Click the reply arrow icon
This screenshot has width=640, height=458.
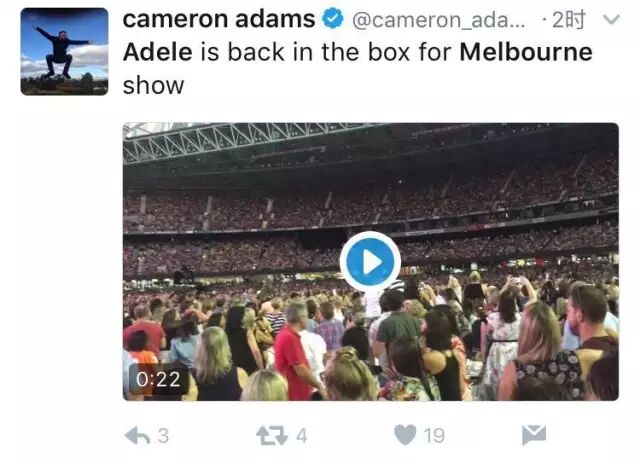pyautogui.click(x=137, y=436)
